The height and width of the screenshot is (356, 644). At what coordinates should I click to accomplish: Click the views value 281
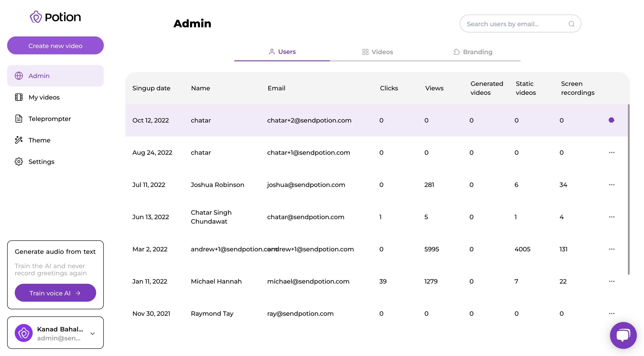point(429,185)
